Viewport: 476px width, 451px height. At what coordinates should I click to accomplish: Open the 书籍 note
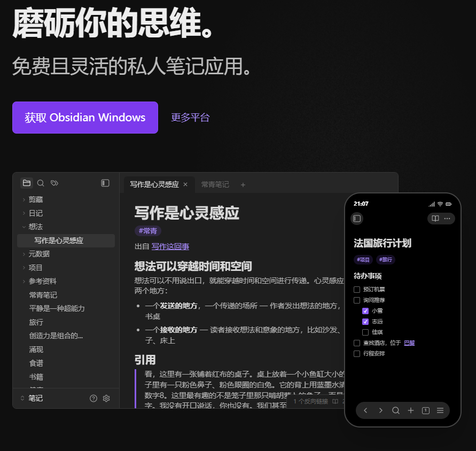click(36, 377)
